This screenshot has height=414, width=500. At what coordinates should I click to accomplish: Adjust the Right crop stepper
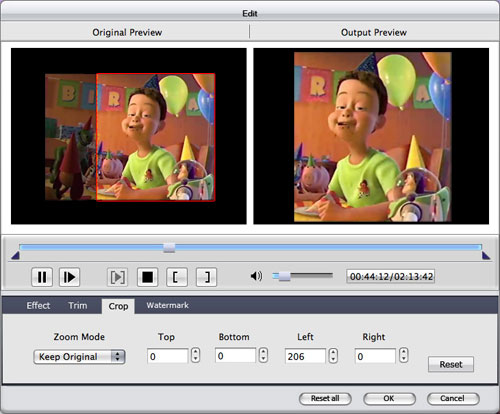(x=404, y=355)
